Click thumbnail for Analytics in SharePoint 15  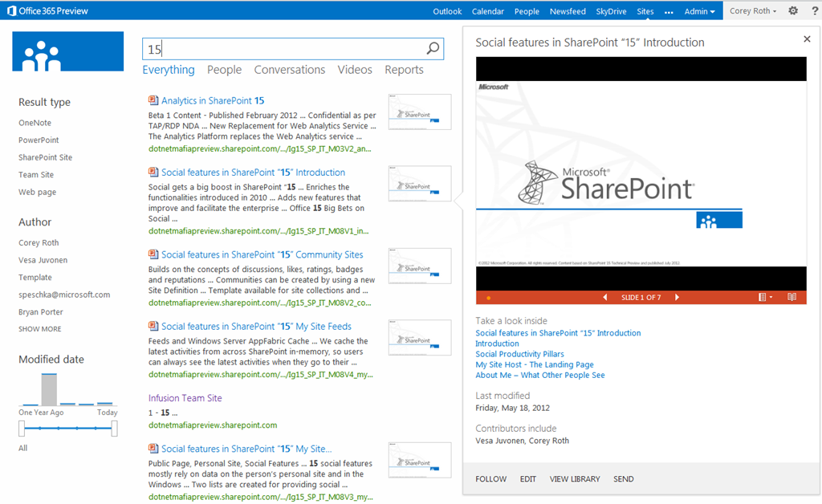click(420, 112)
